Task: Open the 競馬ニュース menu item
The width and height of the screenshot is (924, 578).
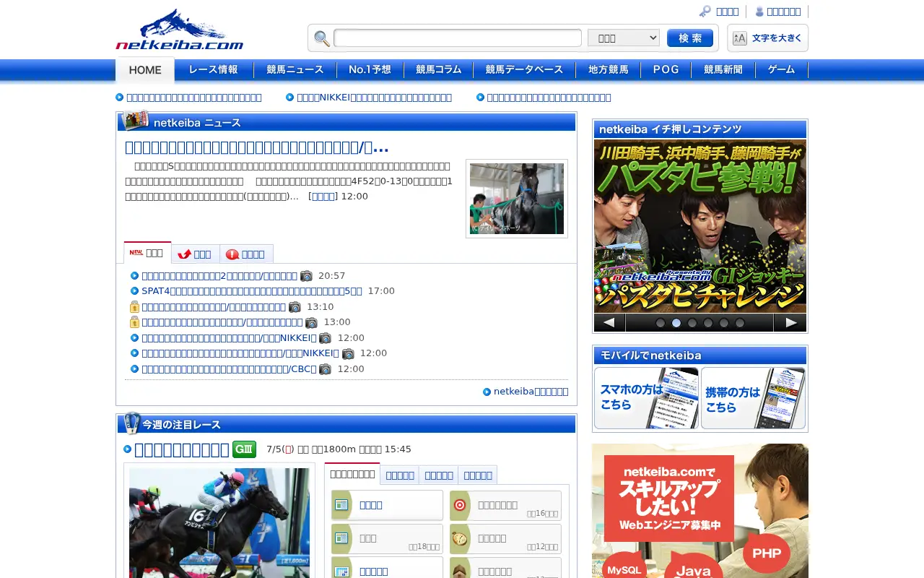Action: [295, 70]
